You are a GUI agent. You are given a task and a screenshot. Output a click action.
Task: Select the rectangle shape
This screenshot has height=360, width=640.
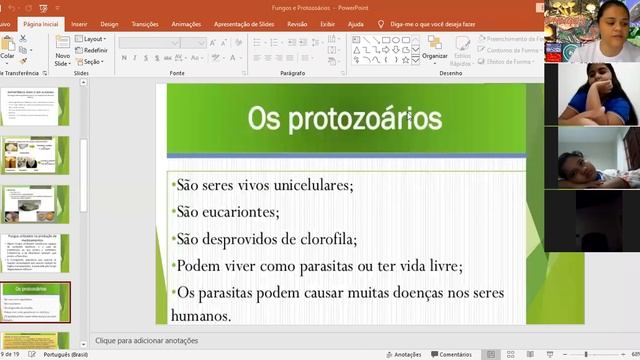tap(386, 40)
